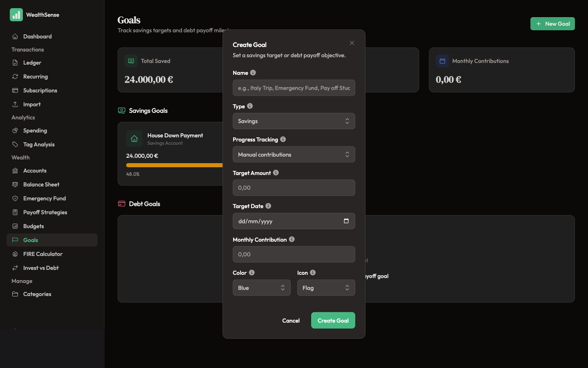The image size is (588, 368).
Task: Click the Payoff Strategies calculator icon
Action: click(x=15, y=212)
